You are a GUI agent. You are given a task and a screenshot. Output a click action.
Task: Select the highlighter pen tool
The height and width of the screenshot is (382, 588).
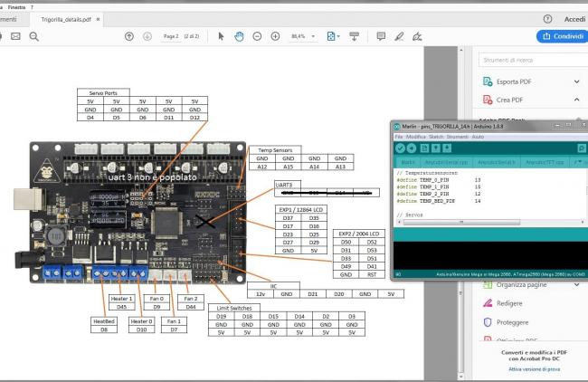click(399, 35)
